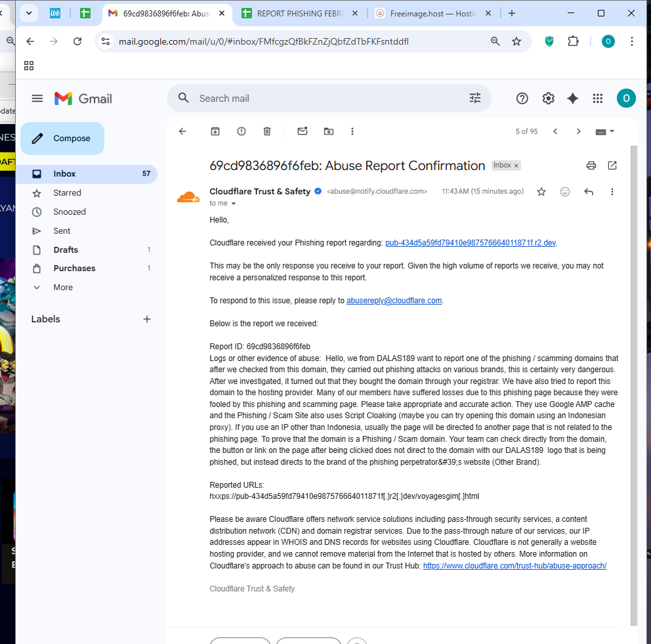The height and width of the screenshot is (644, 651).
Task: Remove Inbox label from conversation
Action: coord(516,165)
